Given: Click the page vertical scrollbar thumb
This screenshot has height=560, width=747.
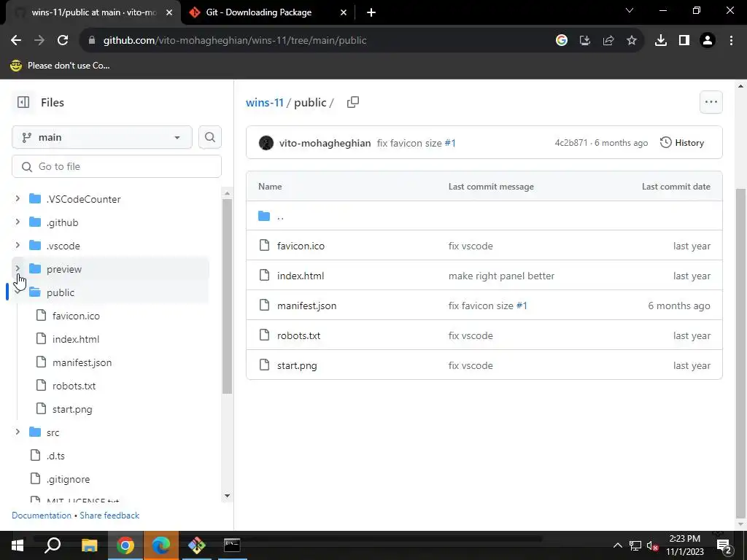Looking at the screenshot, I should [740, 353].
